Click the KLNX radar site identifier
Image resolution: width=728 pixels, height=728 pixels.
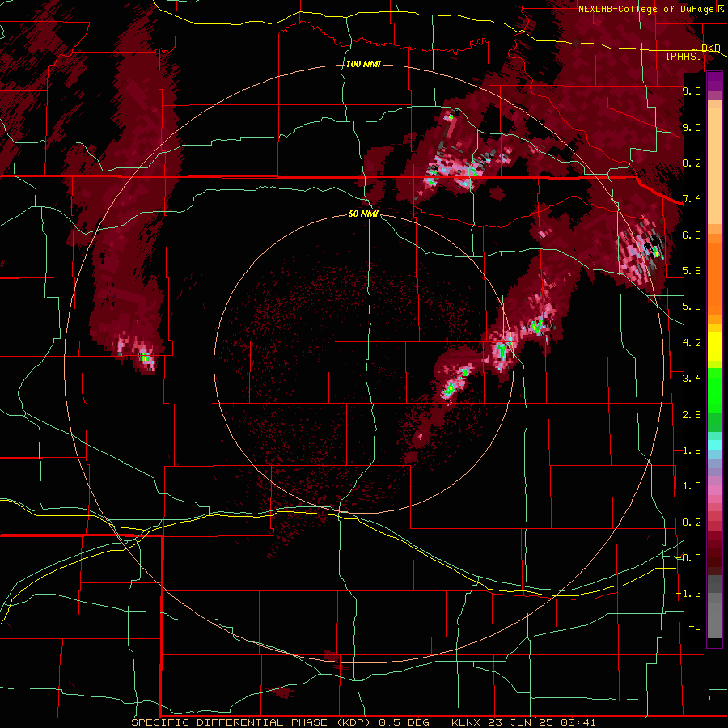(x=466, y=722)
